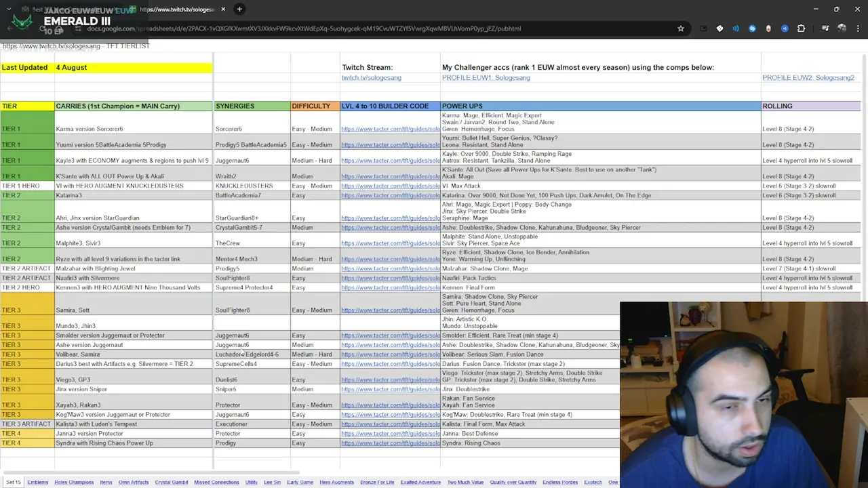Click the POWER UPS column header
The width and height of the screenshot is (868, 488).
(x=601, y=106)
